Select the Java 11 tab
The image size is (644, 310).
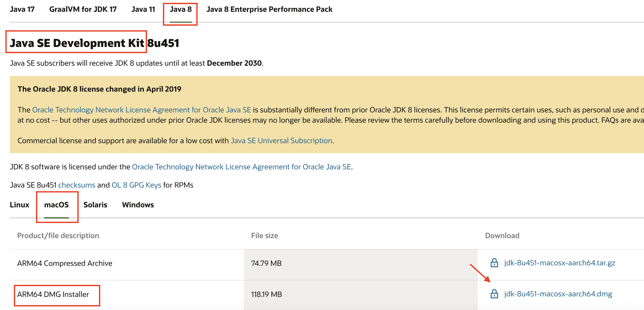pyautogui.click(x=143, y=9)
